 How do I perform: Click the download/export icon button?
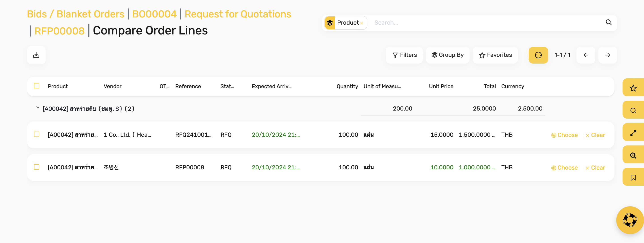click(x=36, y=55)
